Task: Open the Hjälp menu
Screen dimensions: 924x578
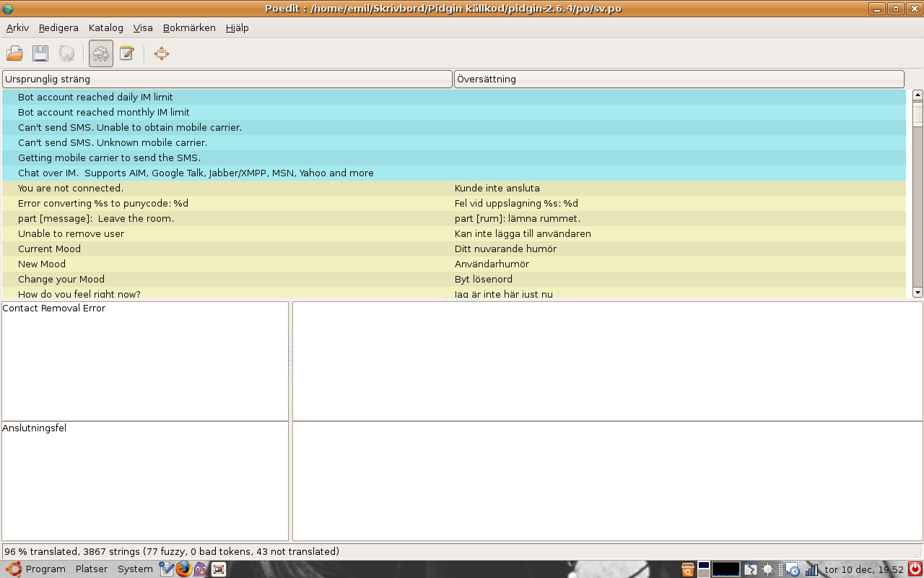Action: pos(237,27)
